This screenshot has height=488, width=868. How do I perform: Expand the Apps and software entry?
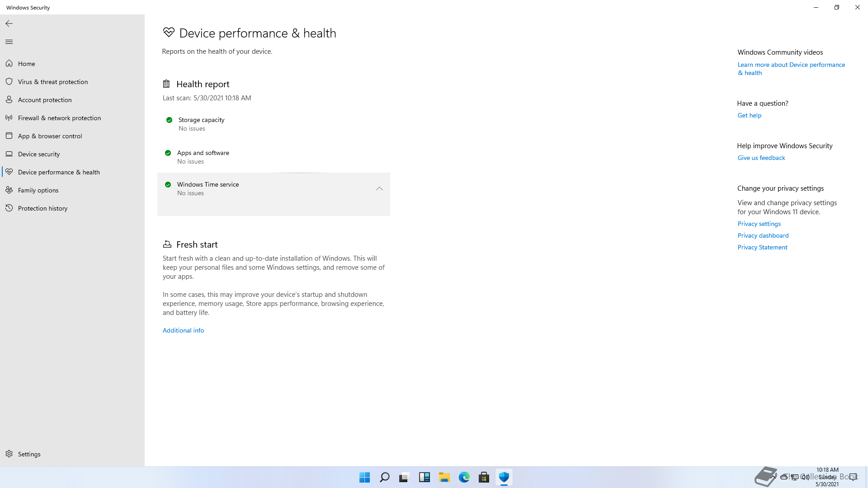(203, 153)
